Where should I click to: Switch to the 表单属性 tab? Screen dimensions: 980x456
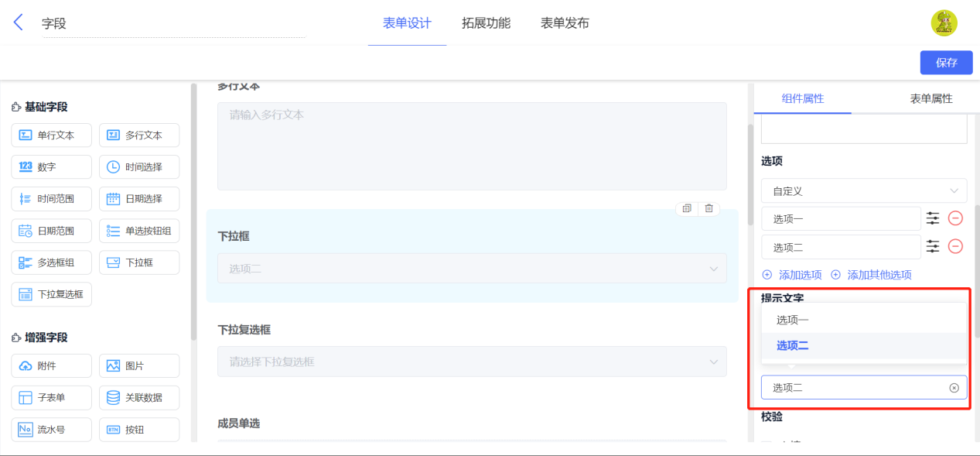tap(930, 99)
